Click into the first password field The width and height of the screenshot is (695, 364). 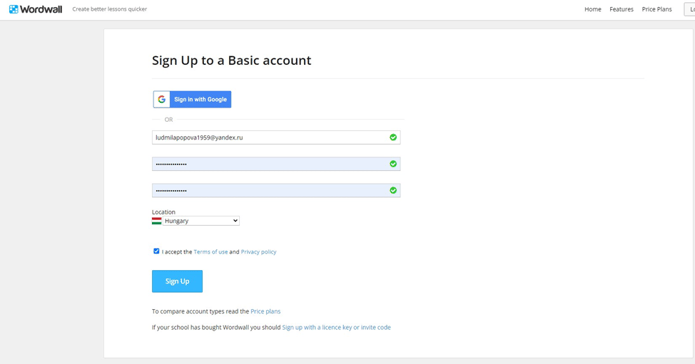(x=276, y=164)
